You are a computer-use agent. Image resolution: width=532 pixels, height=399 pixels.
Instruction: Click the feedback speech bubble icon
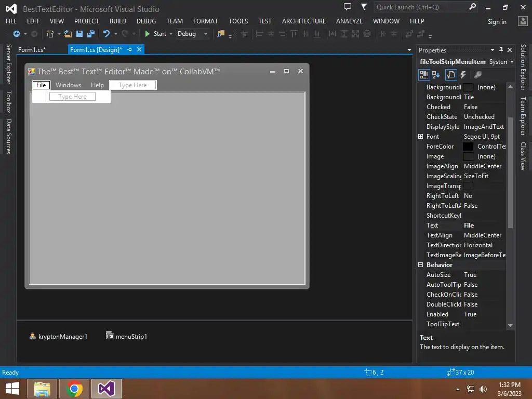coord(348,7)
